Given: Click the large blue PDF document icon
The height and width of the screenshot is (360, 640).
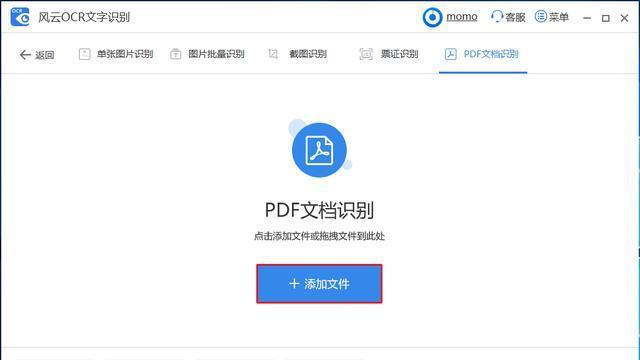Looking at the screenshot, I should (320, 150).
